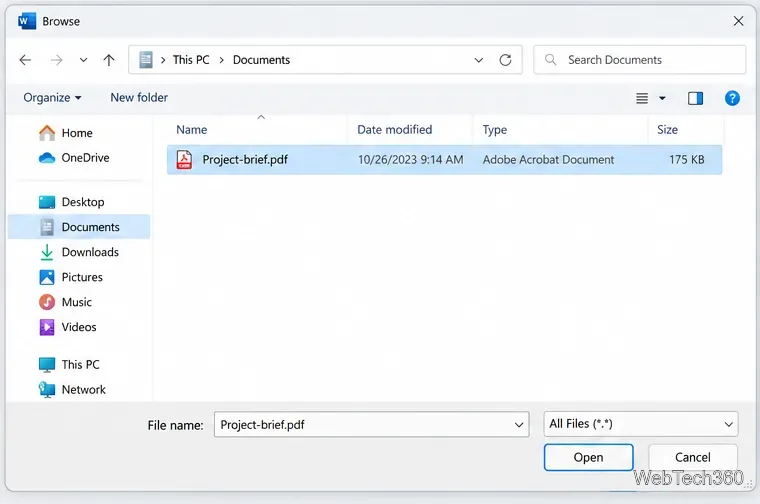Click the Cancel button
Viewport: 760px width, 504px height.
coord(693,457)
